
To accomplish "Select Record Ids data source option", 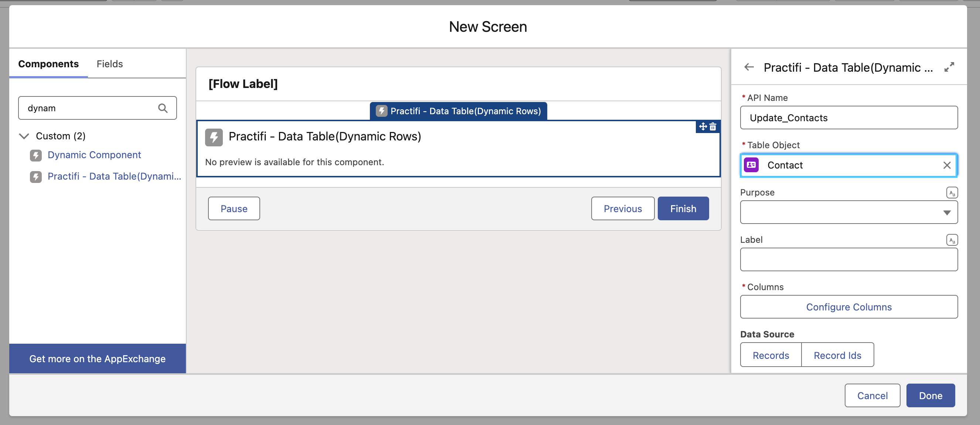I will (x=837, y=355).
